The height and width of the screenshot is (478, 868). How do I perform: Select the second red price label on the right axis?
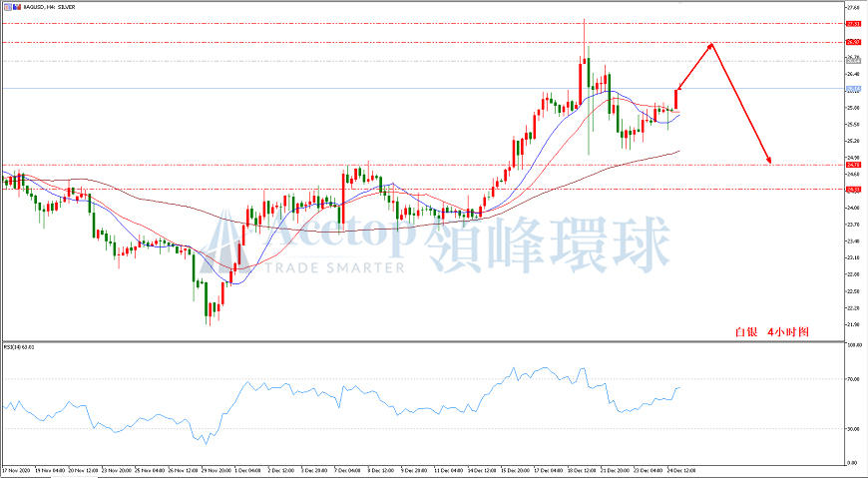tap(853, 42)
